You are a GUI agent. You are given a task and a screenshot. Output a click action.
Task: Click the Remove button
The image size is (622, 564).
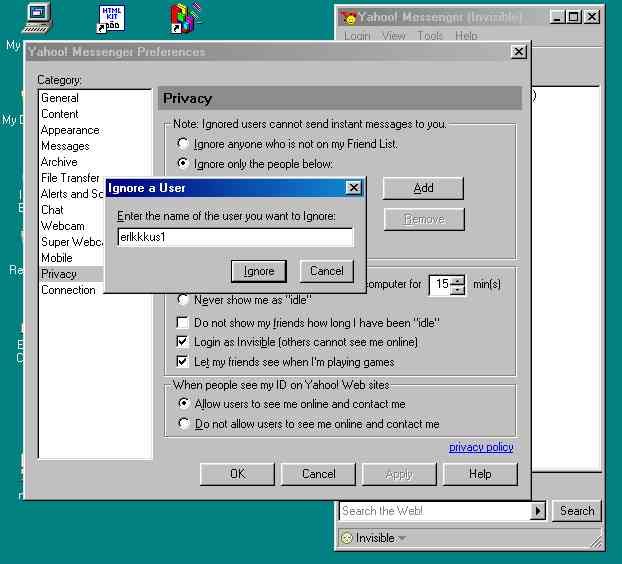(x=424, y=219)
